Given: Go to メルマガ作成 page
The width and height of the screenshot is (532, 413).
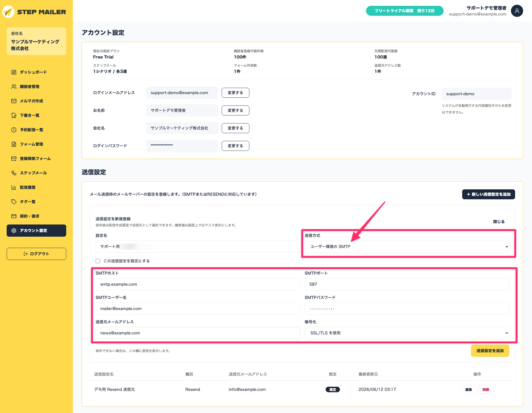Looking at the screenshot, I should pos(36,101).
